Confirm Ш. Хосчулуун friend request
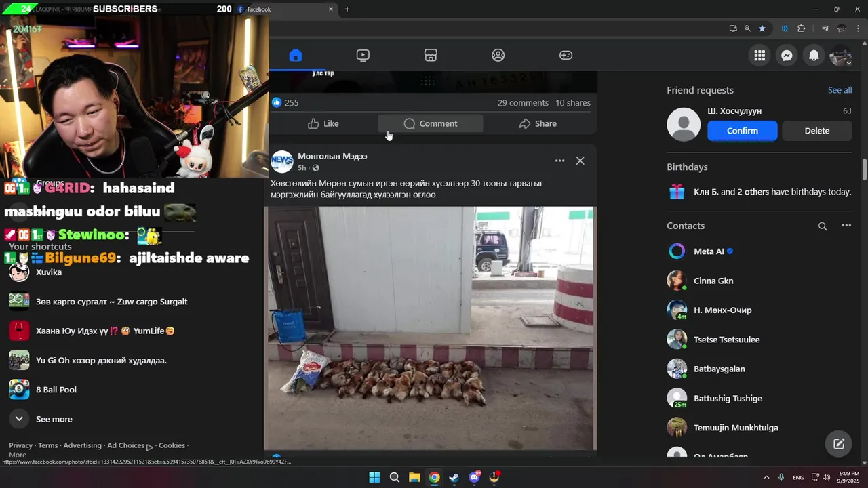 point(743,131)
